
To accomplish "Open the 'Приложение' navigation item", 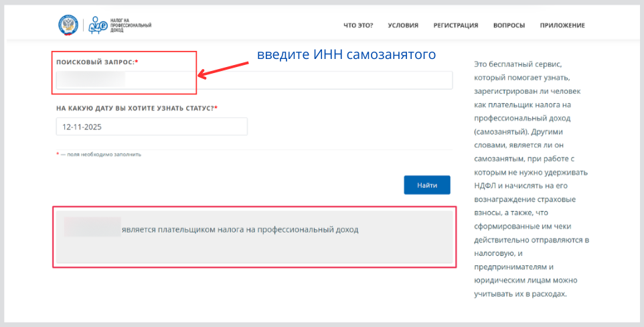I will (562, 25).
